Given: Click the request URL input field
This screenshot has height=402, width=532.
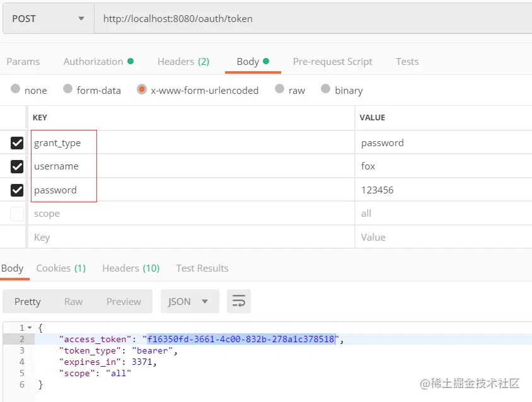Looking at the screenshot, I should [313, 19].
